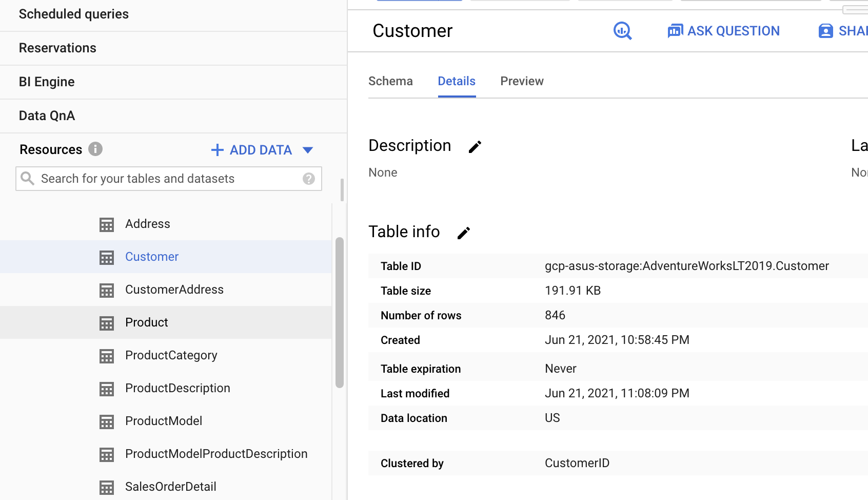
Task: Edit Table info using pencil icon
Action: pos(463,233)
